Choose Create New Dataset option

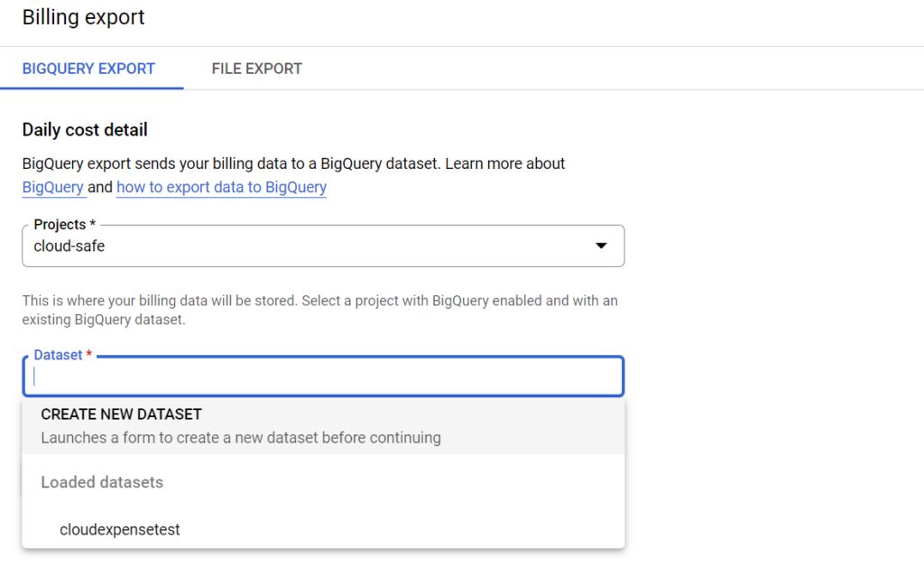click(323, 425)
